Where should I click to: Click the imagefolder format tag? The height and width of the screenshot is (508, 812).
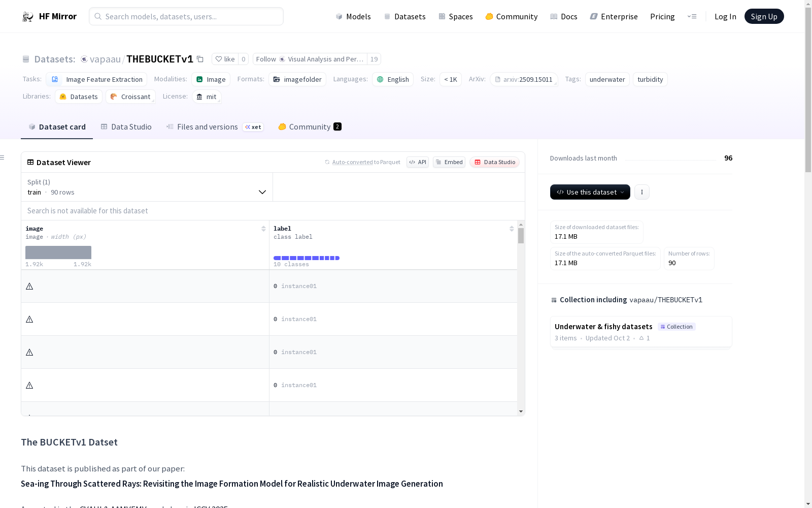[297, 79]
